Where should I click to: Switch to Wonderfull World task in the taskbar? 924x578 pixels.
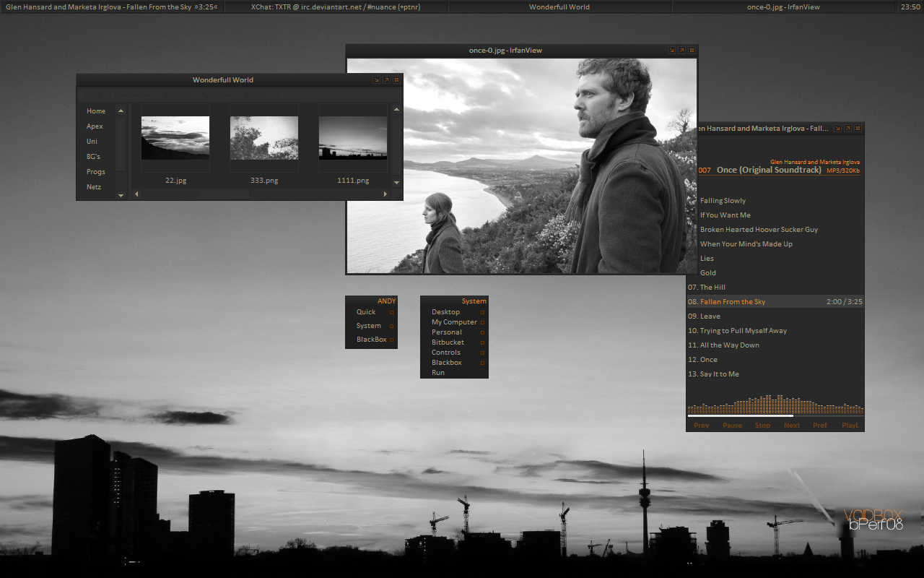559,7
